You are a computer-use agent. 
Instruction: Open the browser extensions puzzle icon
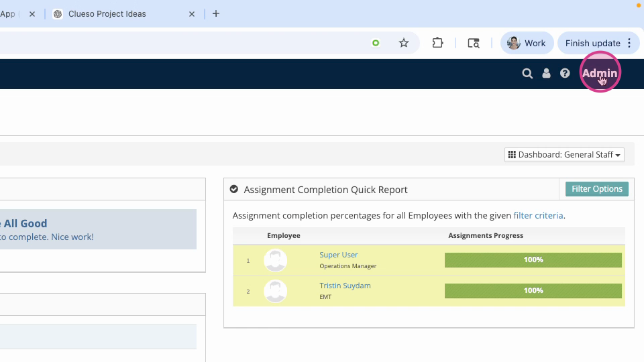(x=438, y=43)
